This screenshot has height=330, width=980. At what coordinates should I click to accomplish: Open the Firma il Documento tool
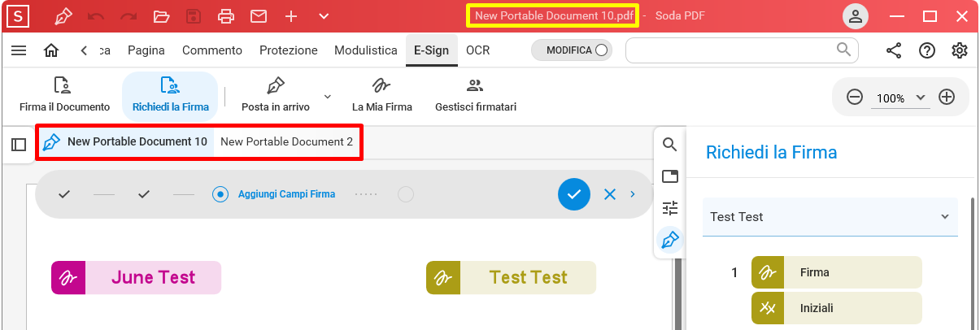point(64,95)
